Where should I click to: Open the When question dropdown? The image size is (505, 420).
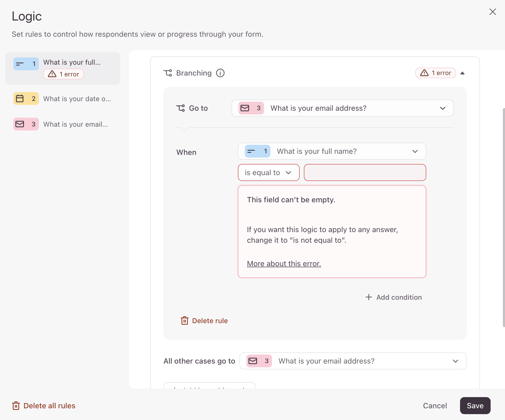pyautogui.click(x=332, y=151)
